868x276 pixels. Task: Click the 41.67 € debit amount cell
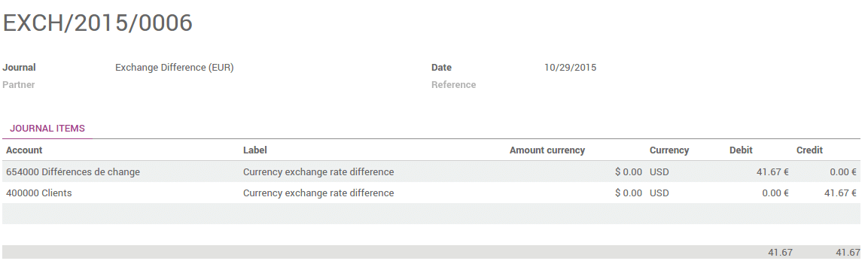click(x=772, y=172)
